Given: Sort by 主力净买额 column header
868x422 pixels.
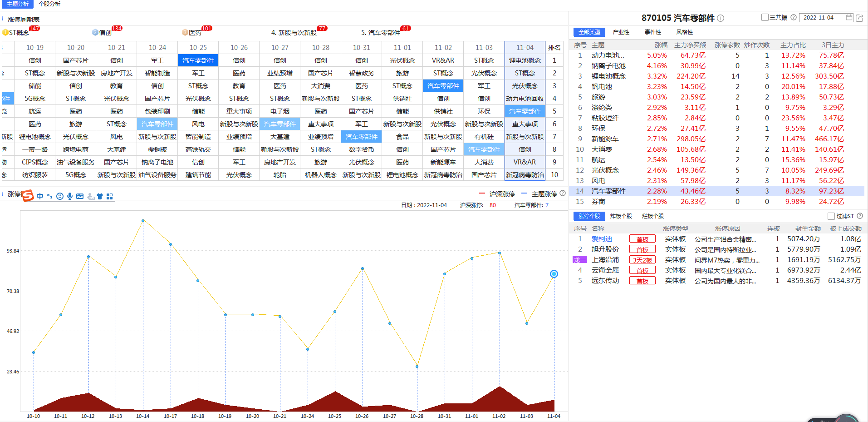Looking at the screenshot, I should (690, 45).
